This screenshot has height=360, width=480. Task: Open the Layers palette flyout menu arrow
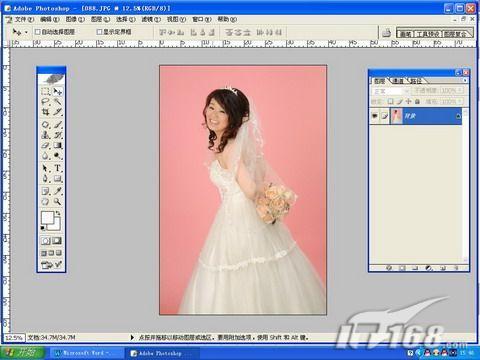[x=465, y=80]
